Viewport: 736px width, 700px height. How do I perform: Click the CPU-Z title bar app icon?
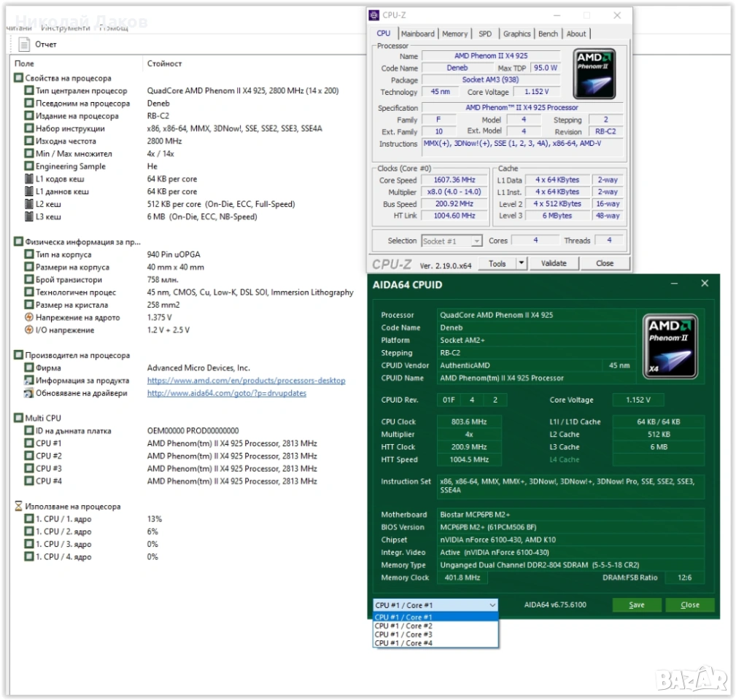click(x=375, y=15)
